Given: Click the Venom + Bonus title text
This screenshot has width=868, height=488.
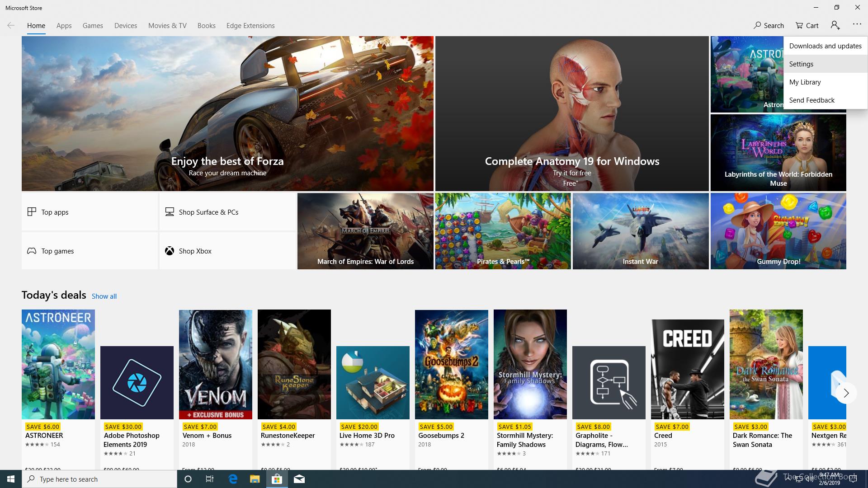Looking at the screenshot, I should click(207, 436).
